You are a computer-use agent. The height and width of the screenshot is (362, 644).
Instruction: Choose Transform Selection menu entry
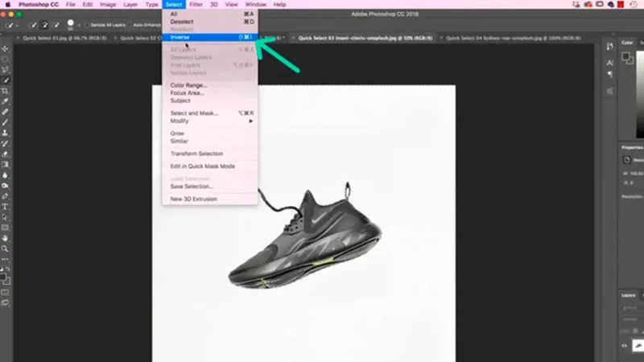tap(210, 154)
